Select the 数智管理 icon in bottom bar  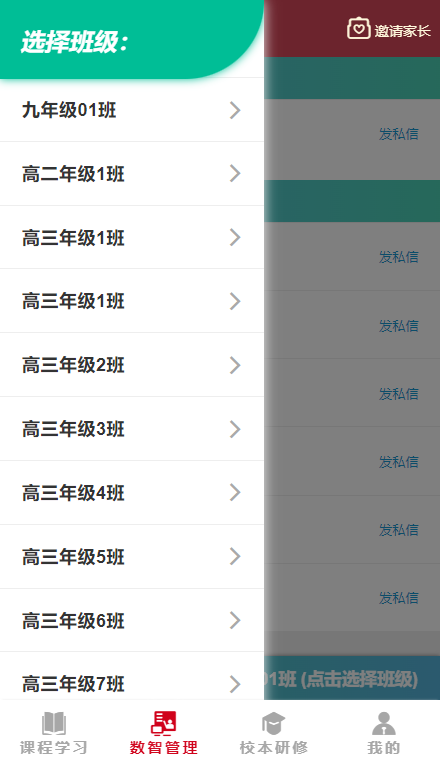coord(163,723)
